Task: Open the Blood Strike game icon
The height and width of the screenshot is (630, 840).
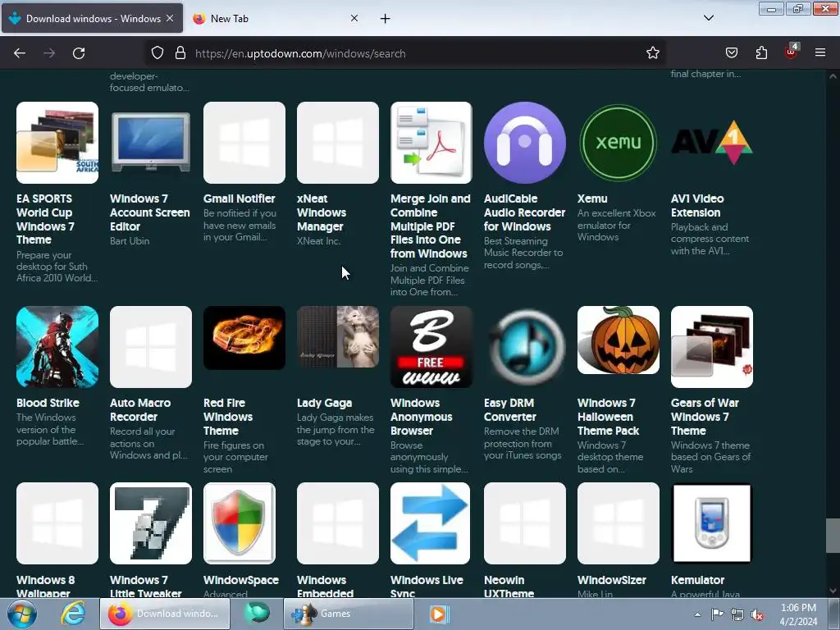Action: point(57,347)
